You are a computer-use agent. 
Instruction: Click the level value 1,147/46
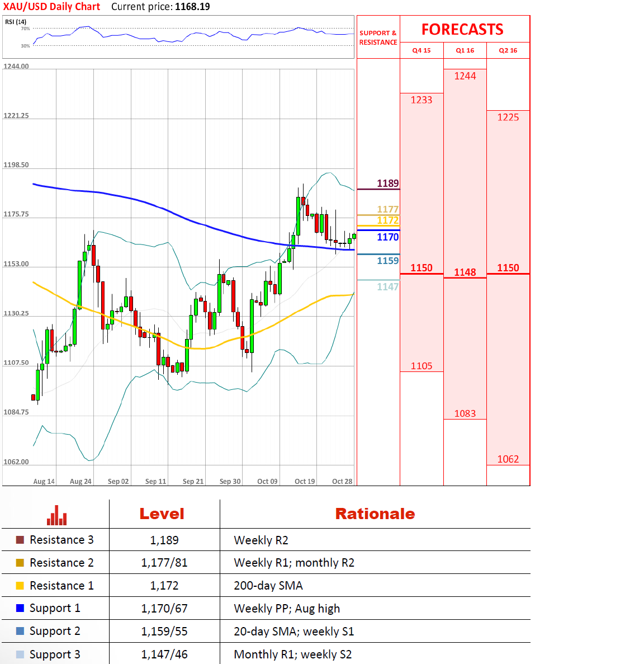click(164, 654)
